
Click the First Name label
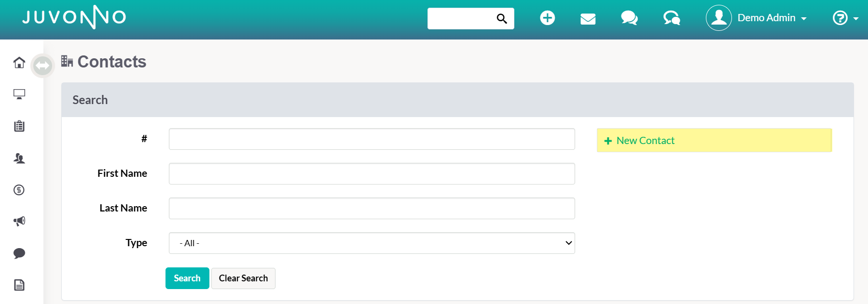122,173
